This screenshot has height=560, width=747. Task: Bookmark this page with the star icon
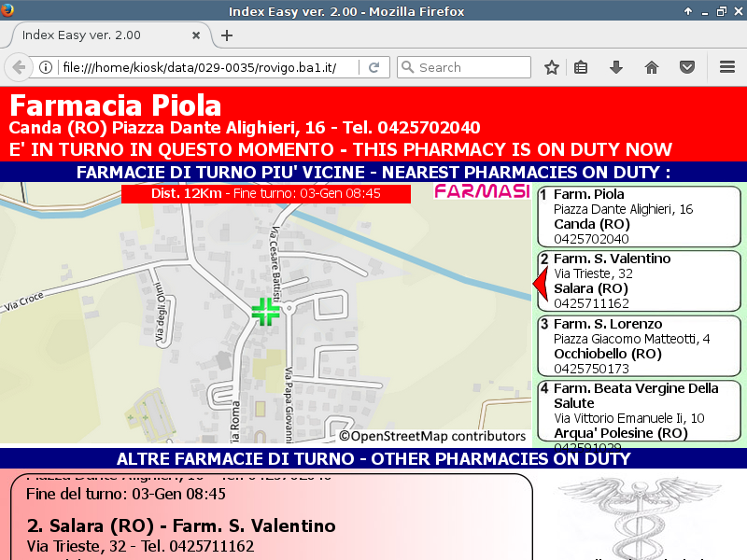click(x=552, y=67)
